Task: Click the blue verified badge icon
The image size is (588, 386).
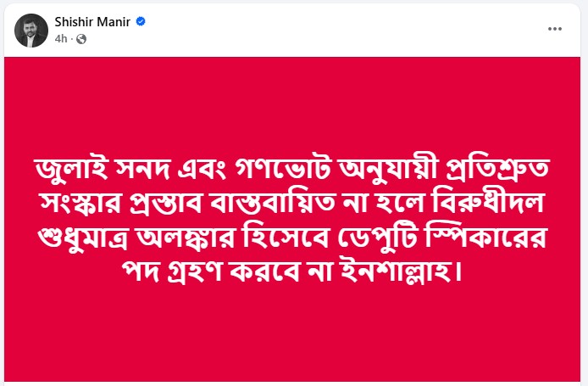Action: point(141,20)
